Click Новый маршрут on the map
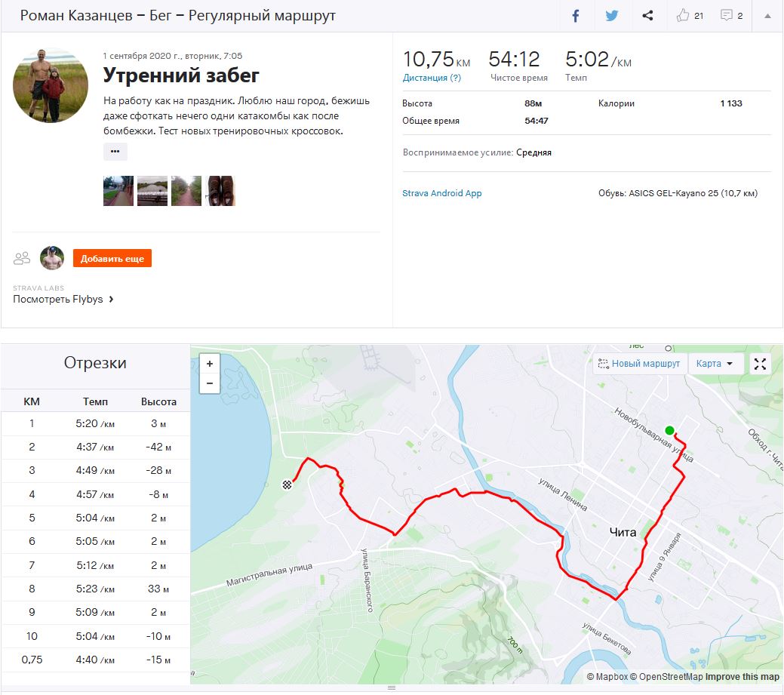The width and height of the screenshot is (784, 695). coord(638,364)
